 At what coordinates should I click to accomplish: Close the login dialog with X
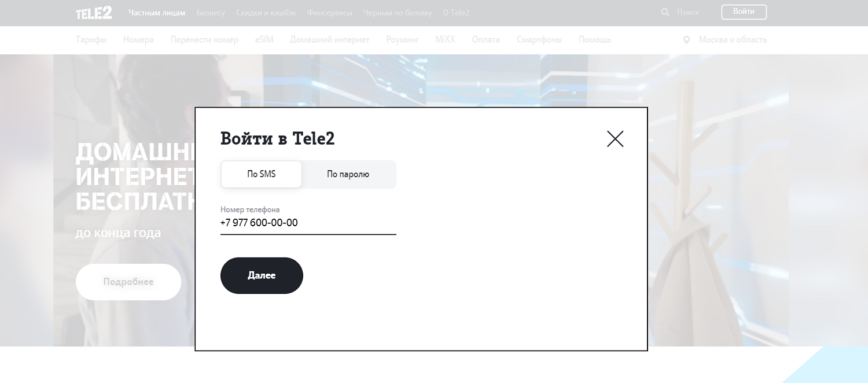coord(615,139)
